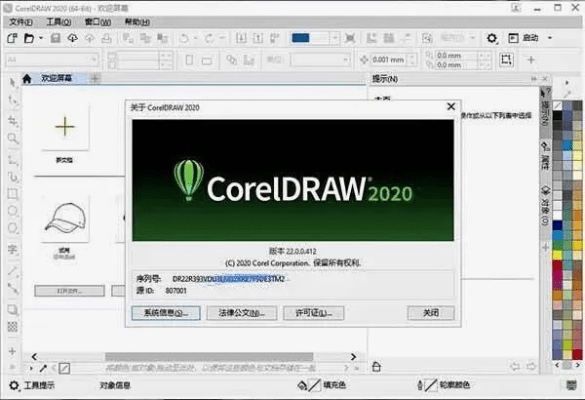This screenshot has width=585, height=400.
Task: Select the Ellipse tool in toolbox
Action: coord(13,211)
